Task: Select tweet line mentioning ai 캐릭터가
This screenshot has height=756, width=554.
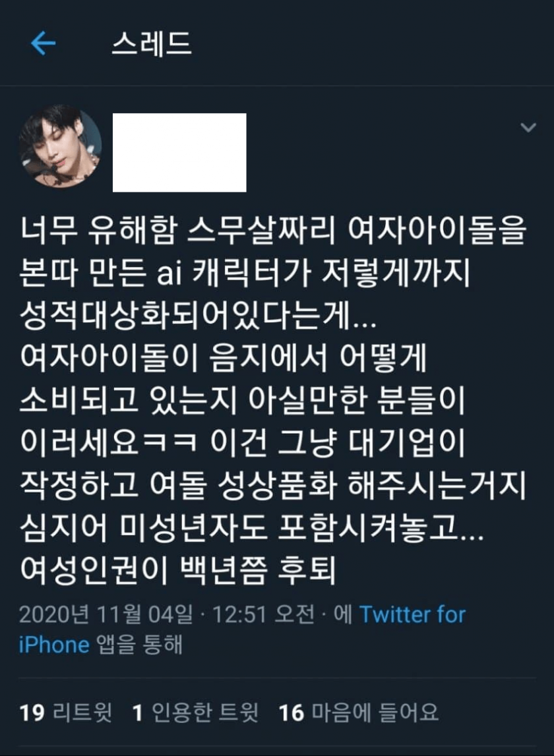Action: pyautogui.click(x=245, y=272)
